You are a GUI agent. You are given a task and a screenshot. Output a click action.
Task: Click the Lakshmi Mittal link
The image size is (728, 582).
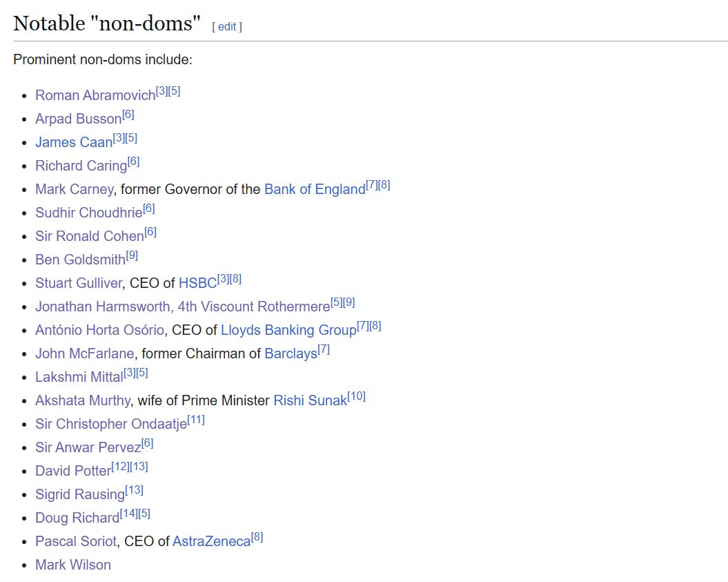coord(79,377)
